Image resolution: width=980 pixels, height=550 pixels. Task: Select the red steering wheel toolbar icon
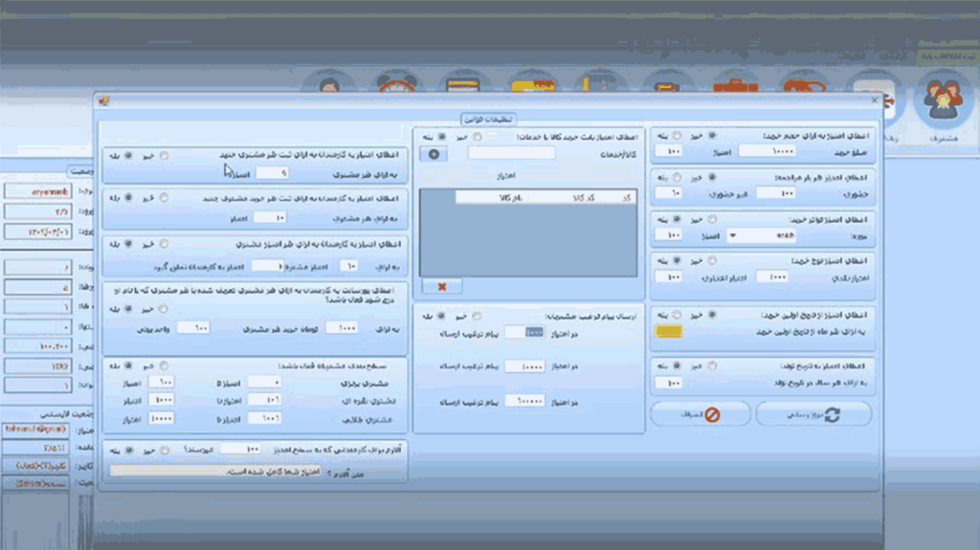click(x=396, y=88)
